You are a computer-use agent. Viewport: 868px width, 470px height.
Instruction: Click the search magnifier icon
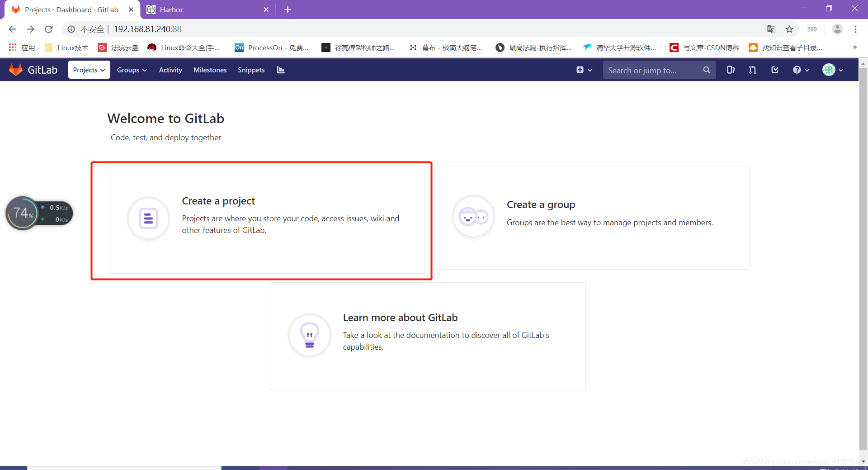(706, 70)
